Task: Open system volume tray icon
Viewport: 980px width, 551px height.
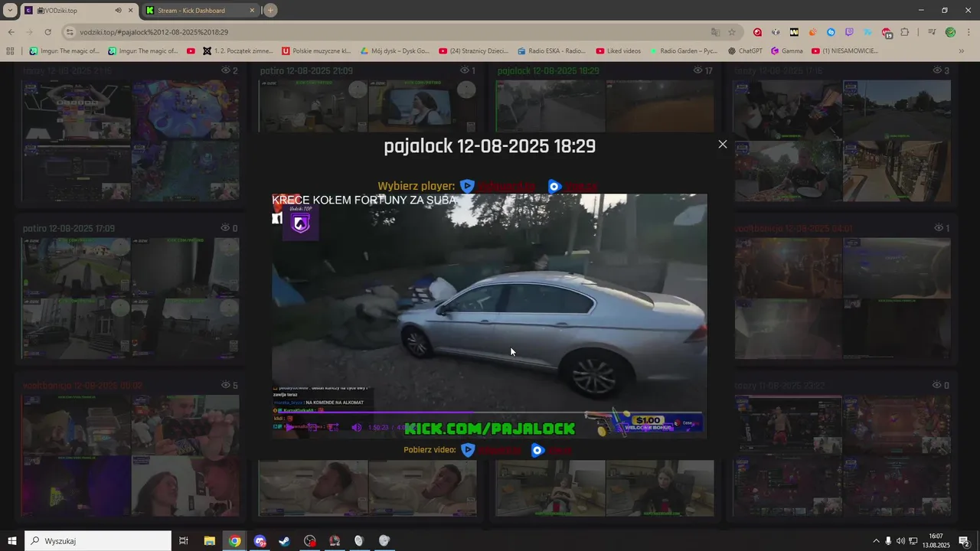Action: click(900, 540)
